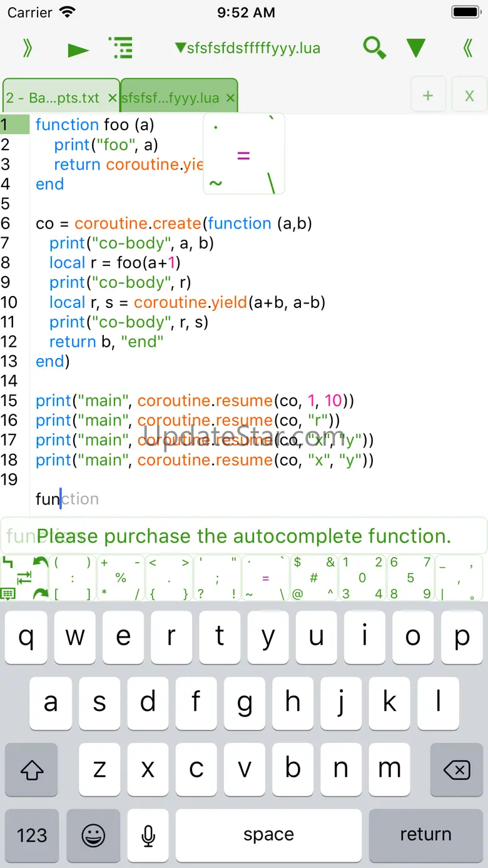Tap the c key
This screenshot has height=868, width=488.
196,770
